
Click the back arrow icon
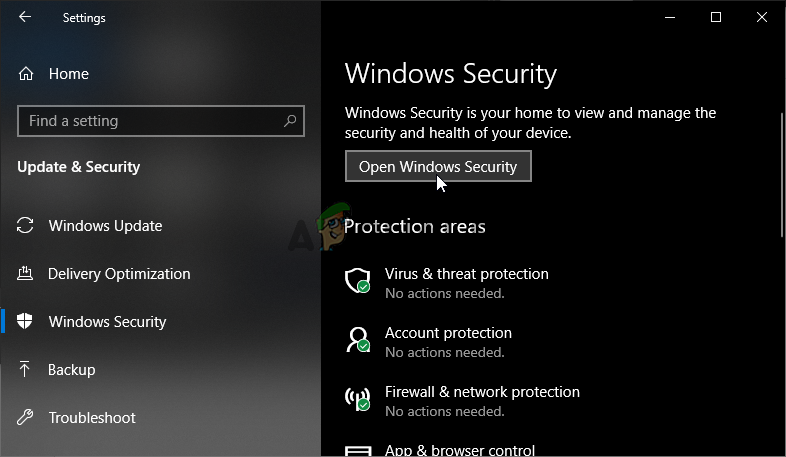click(x=25, y=17)
